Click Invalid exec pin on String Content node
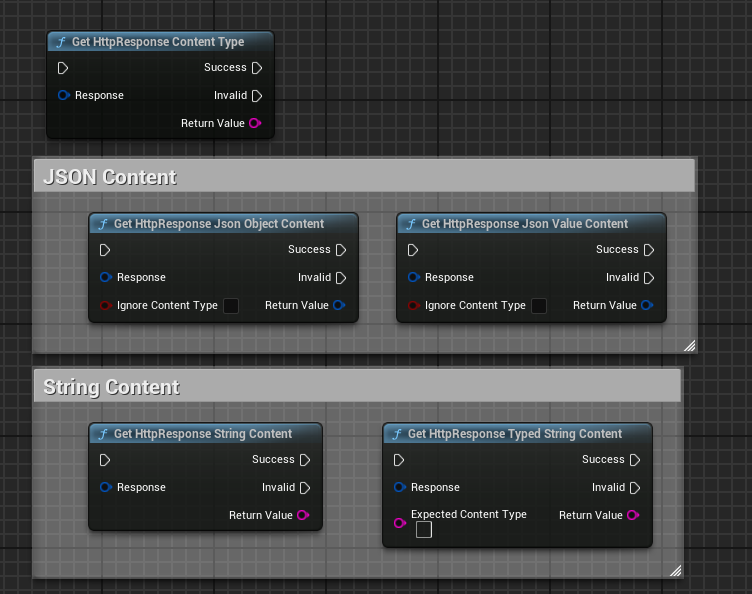The image size is (752, 594). click(x=305, y=488)
